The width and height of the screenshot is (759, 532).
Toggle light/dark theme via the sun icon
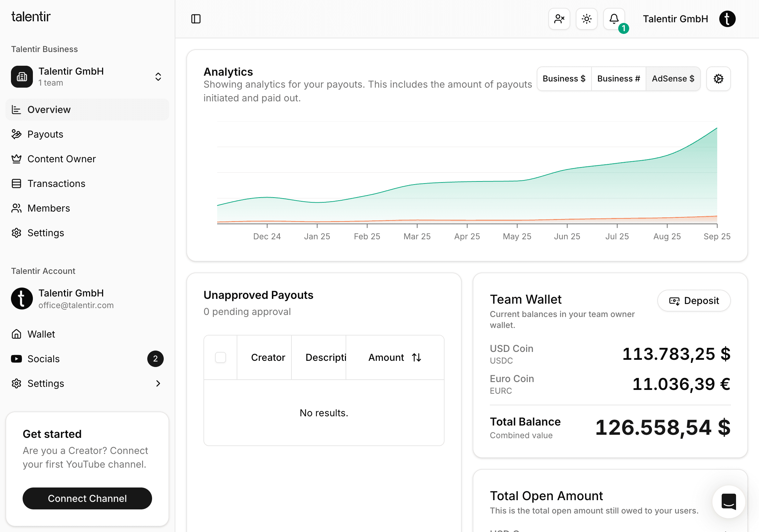point(586,19)
